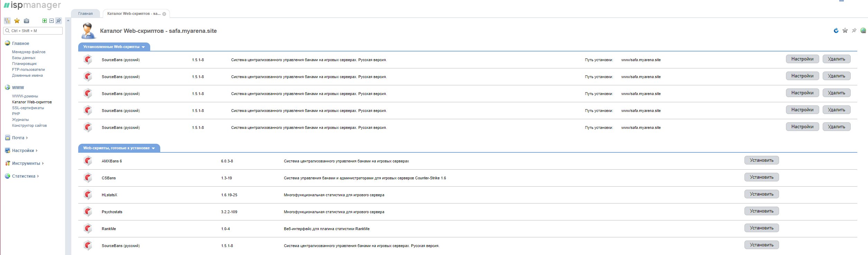Click version text 6.0.3-8

click(227, 161)
